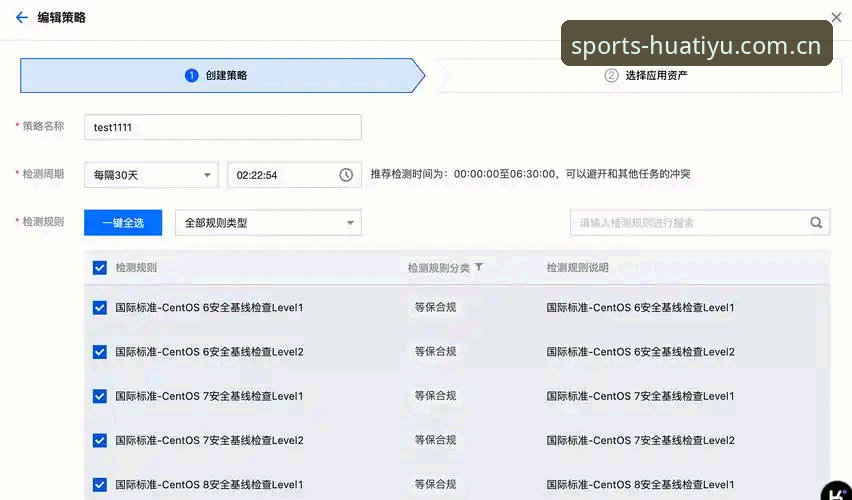This screenshot has width=852, height=500.
Task: Uncheck CentOS 7安全基线检查Level1 rule
Action: click(99, 396)
